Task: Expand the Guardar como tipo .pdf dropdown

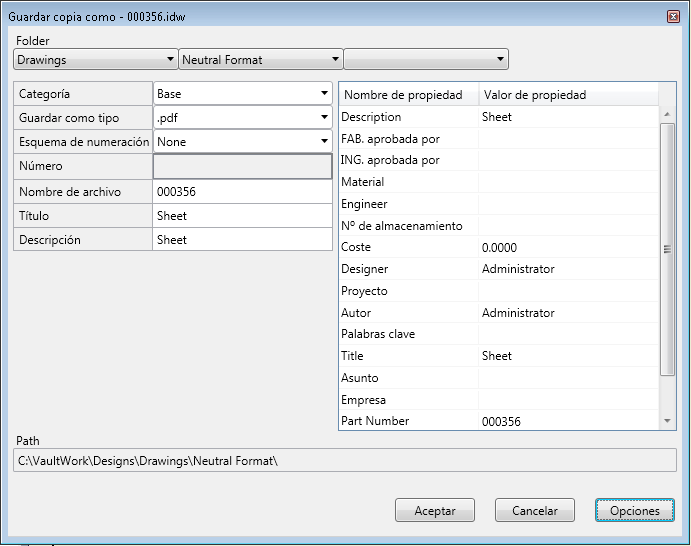Action: (243, 118)
